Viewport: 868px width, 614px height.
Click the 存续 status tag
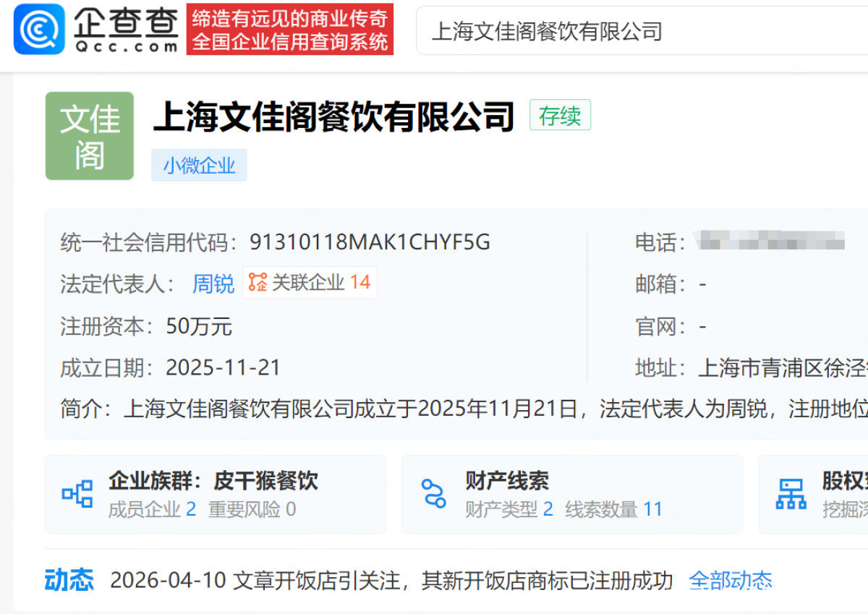pyautogui.click(x=560, y=116)
